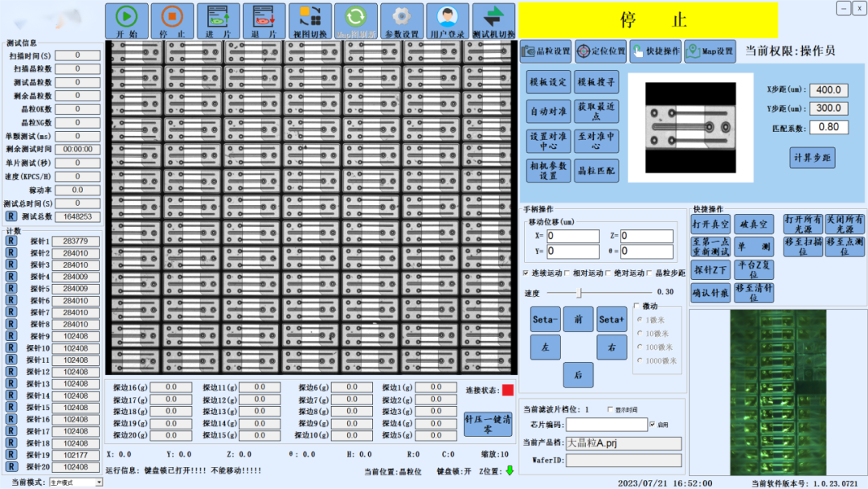Click the 探针Z下 button
Image resolution: width=868 pixels, height=489 pixels.
click(710, 269)
